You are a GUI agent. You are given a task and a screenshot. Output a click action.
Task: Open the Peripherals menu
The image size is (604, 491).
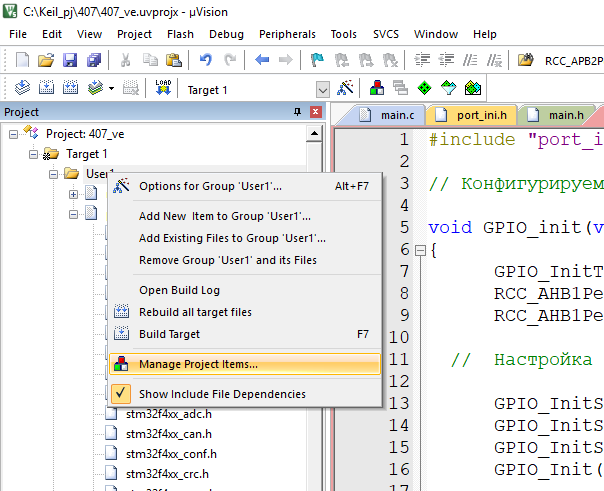[287, 34]
